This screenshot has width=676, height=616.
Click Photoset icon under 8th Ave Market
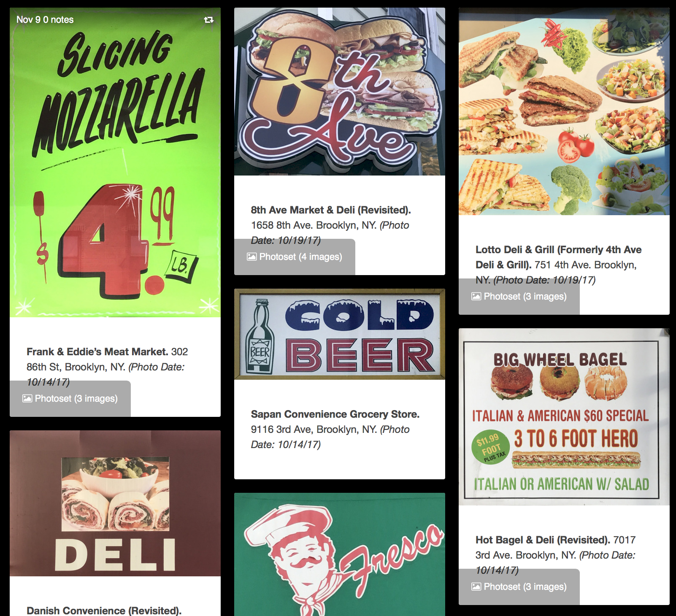(x=252, y=257)
